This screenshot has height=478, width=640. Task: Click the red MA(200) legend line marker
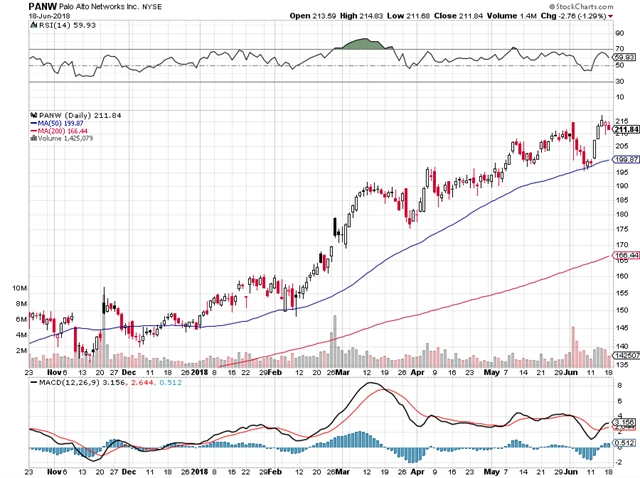(34, 131)
